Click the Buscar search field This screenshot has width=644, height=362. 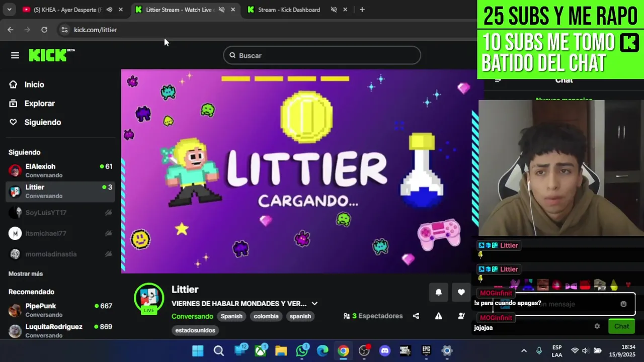[x=322, y=55]
